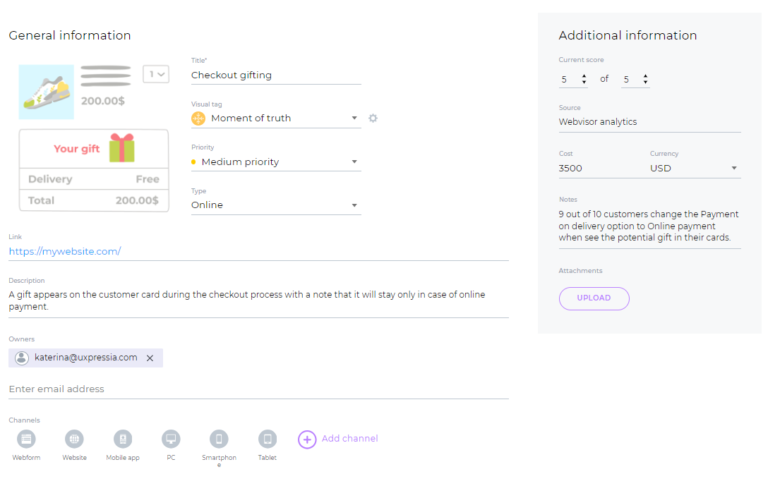Click the Title field Checkout gifting
Screen dimensions: 768x486
click(x=275, y=75)
